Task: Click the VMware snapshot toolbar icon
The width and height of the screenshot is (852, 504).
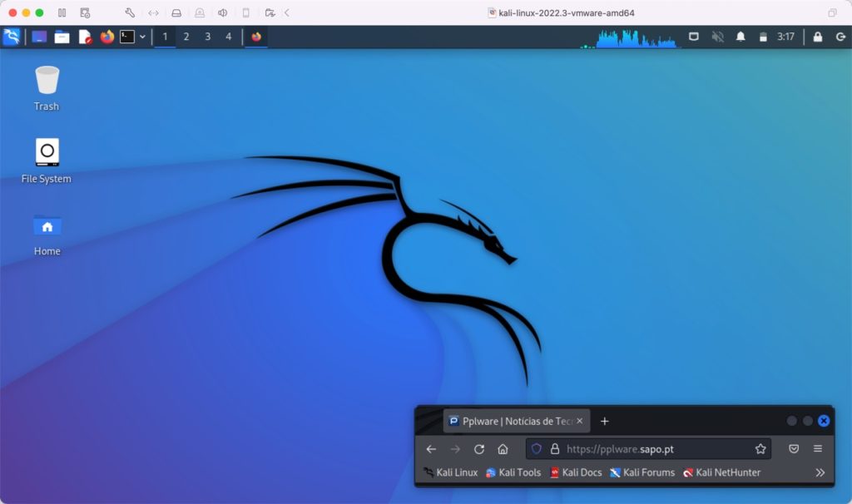Action: click(85, 12)
